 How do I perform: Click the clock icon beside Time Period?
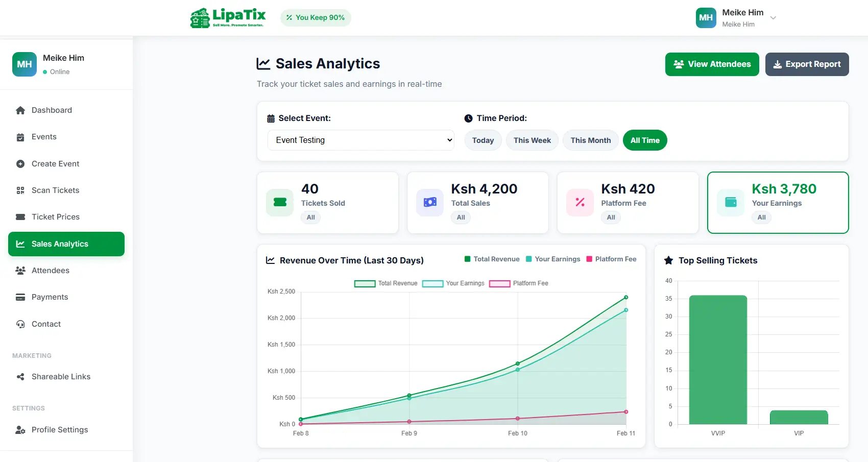[x=468, y=118]
